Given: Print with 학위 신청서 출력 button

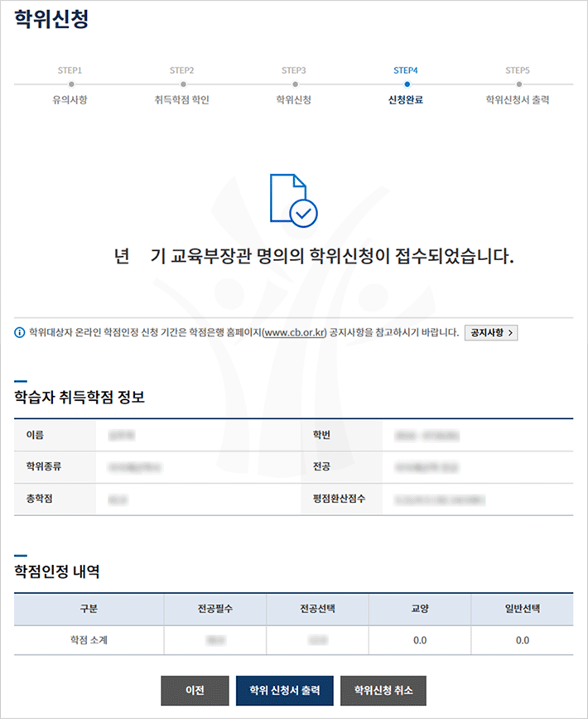Looking at the screenshot, I should tap(284, 690).
